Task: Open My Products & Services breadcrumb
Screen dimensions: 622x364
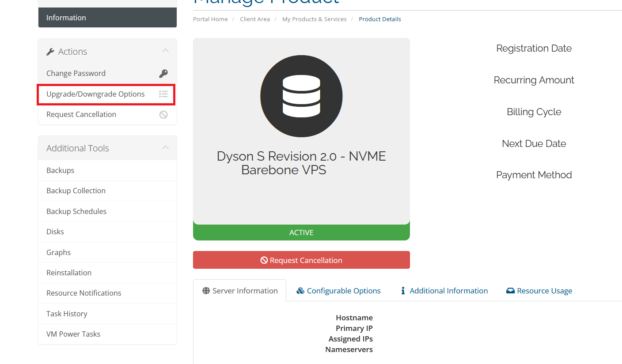Action: (315, 19)
